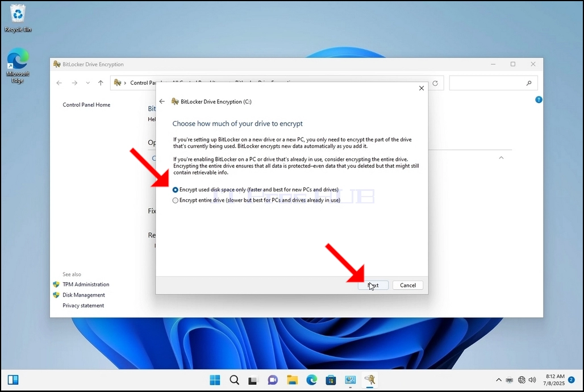Show hidden system tray icons
584x392 pixels.
[x=499, y=380]
